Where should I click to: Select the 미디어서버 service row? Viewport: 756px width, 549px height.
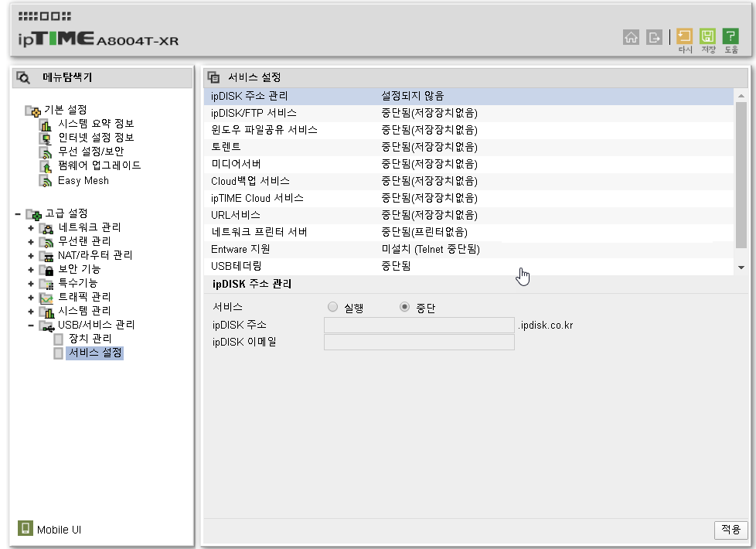tap(468, 164)
